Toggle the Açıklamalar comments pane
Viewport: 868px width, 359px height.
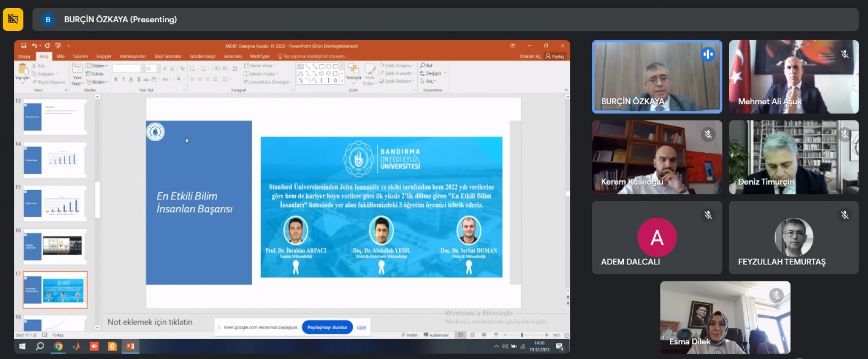tap(436, 335)
